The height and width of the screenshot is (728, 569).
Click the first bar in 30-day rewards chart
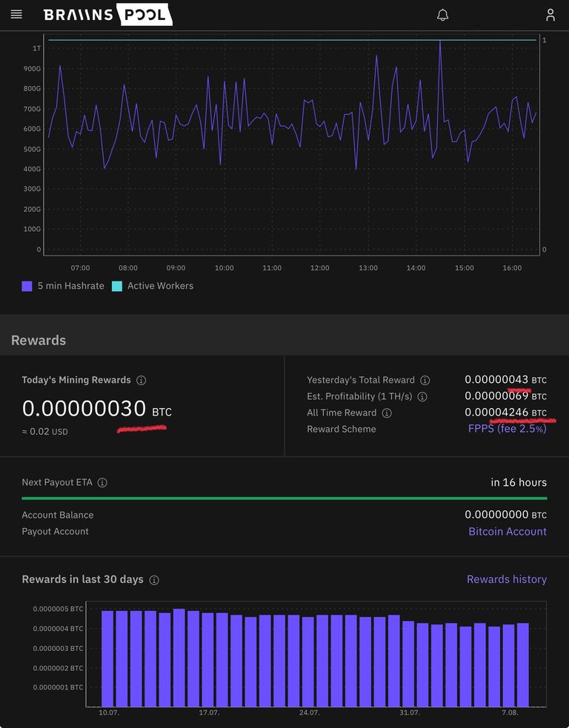pyautogui.click(x=107, y=658)
